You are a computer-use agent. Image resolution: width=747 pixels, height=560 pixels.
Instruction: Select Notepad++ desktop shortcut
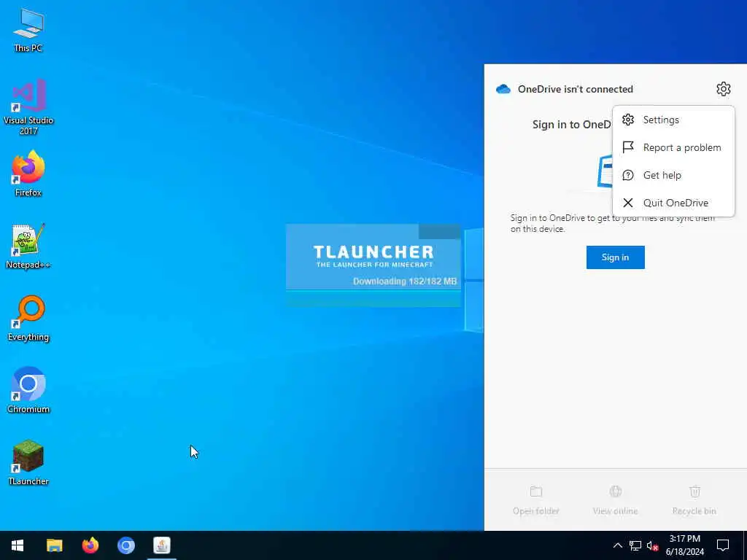coord(28,246)
